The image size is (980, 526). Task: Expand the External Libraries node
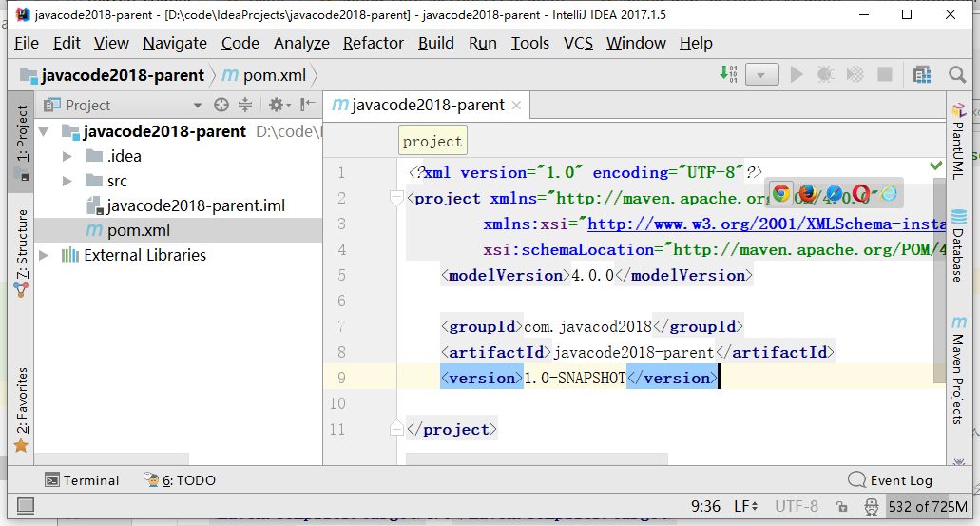(45, 255)
